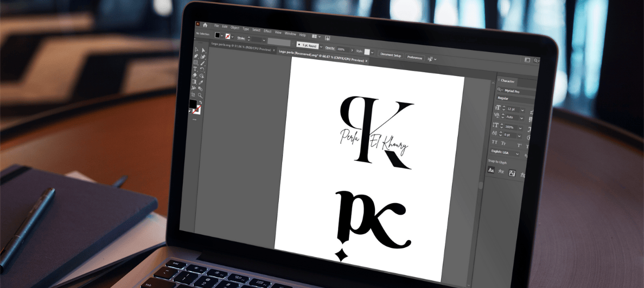This screenshot has width=644, height=288.
Task: Click the Document Setup button
Action: 390,55
